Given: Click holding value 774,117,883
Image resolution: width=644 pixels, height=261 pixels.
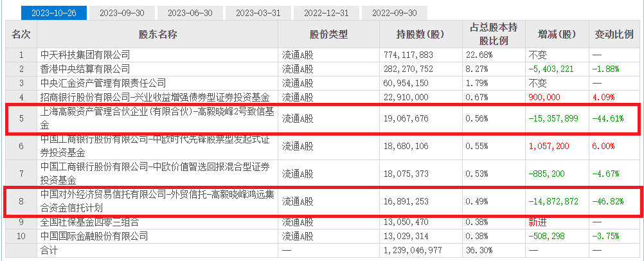Looking at the screenshot, I should [408, 55].
